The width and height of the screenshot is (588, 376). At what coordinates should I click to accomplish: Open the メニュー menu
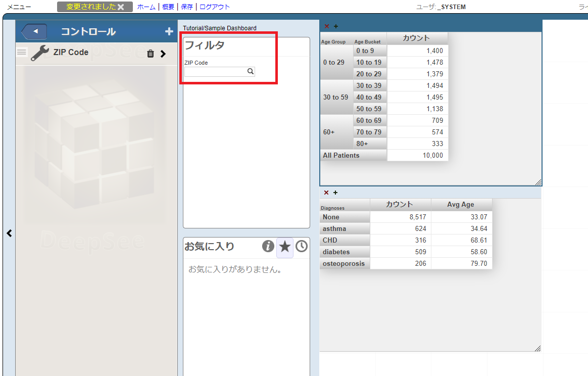coord(19,7)
